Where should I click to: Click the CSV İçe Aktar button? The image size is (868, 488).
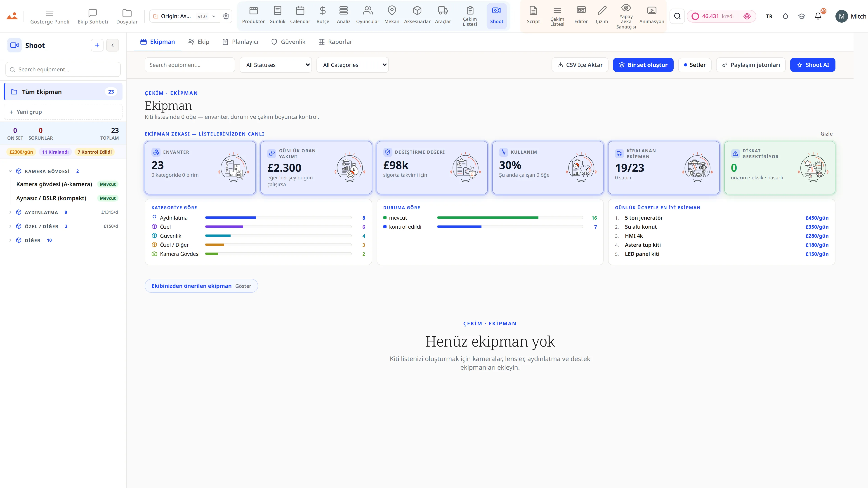580,65
